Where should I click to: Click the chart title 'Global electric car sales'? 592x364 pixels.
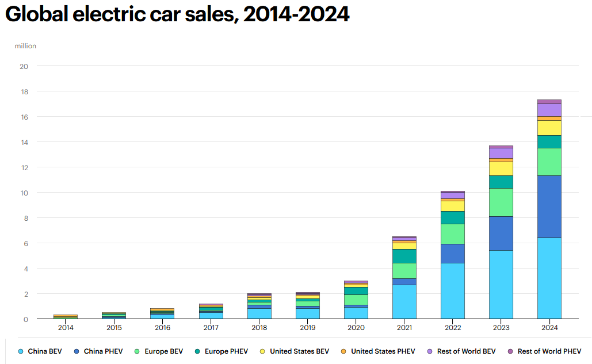coord(177,15)
